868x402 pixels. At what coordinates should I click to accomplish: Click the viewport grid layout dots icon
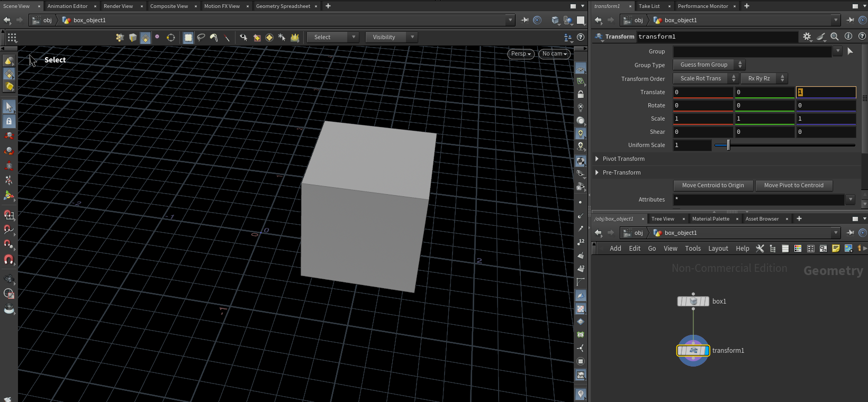click(x=12, y=38)
